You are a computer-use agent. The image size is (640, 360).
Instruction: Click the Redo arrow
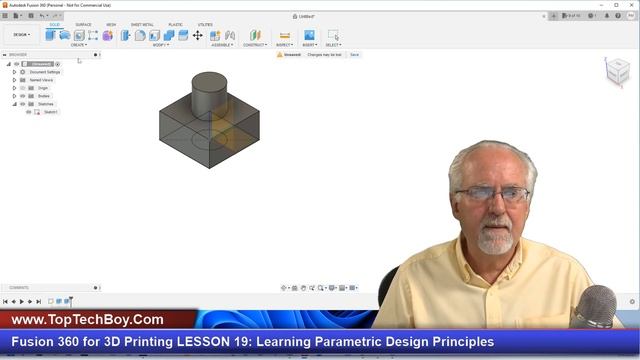coord(55,16)
